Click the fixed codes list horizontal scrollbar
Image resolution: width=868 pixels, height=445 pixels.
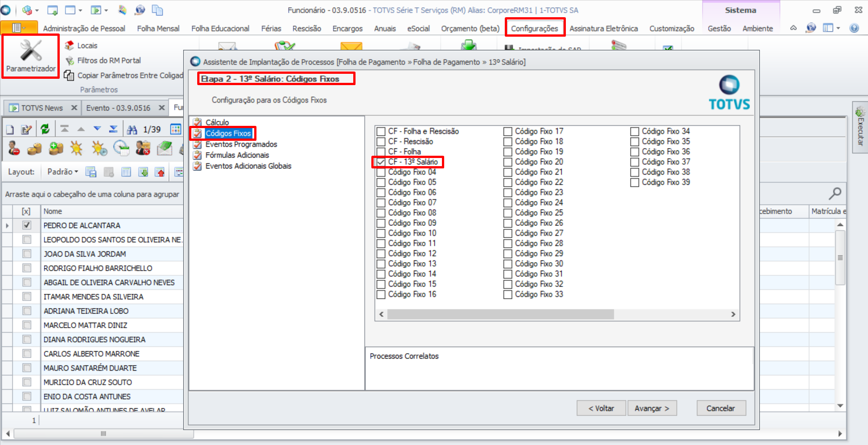pos(500,314)
